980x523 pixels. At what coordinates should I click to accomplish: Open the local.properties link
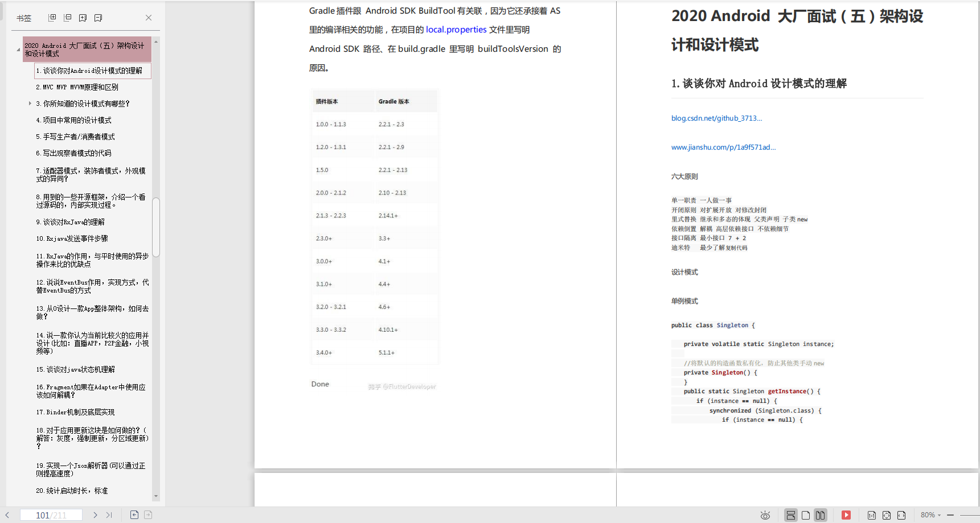coord(456,30)
